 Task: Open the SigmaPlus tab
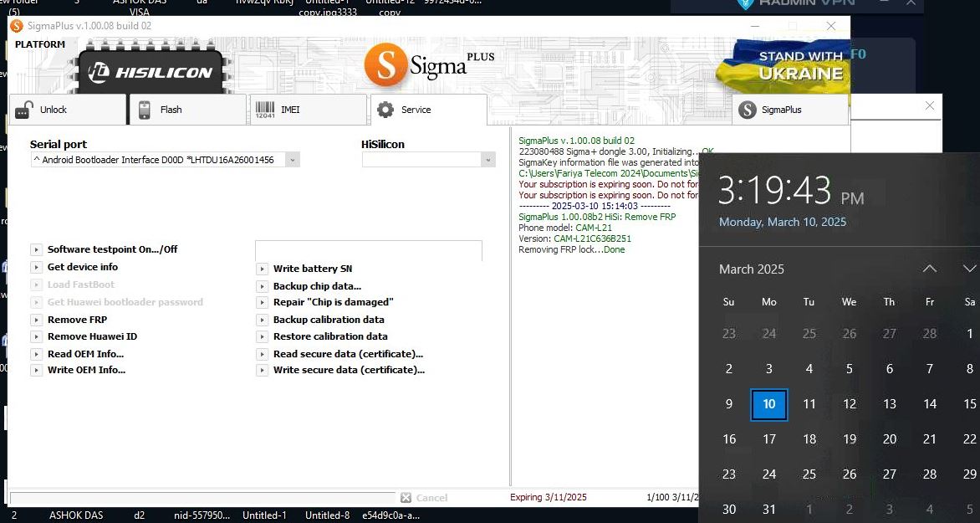tap(789, 110)
